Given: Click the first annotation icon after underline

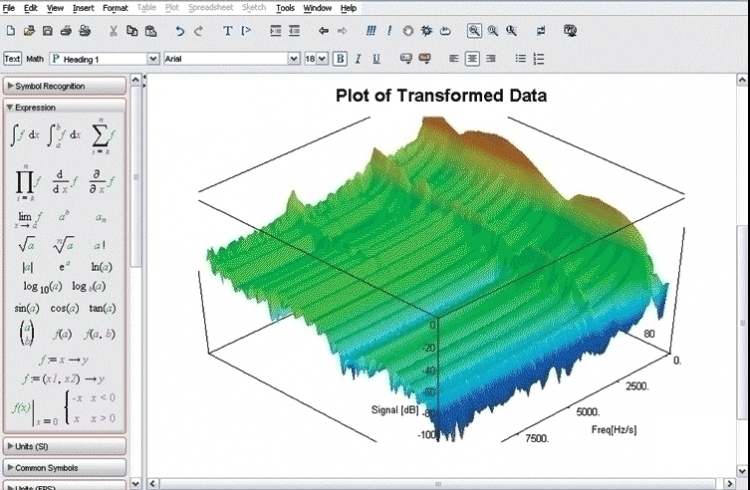Looking at the screenshot, I should [406, 59].
